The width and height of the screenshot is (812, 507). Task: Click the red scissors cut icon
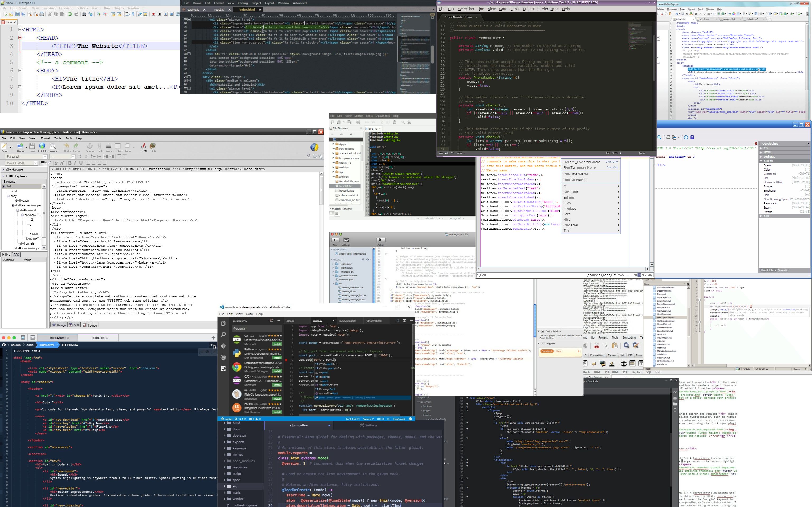point(596,345)
